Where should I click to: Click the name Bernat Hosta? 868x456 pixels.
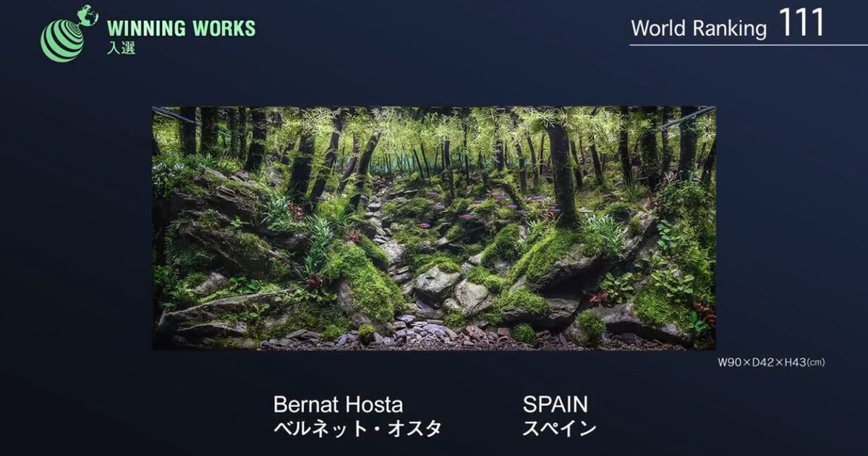(x=338, y=404)
